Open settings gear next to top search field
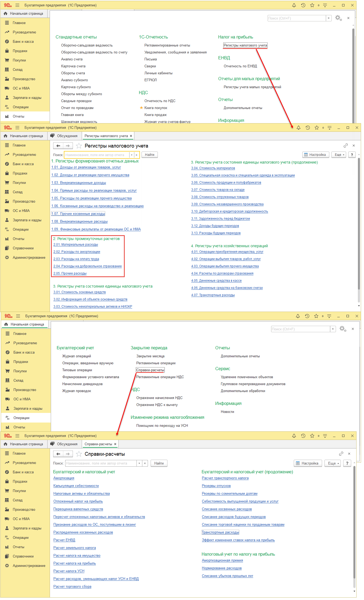 coord(339,18)
